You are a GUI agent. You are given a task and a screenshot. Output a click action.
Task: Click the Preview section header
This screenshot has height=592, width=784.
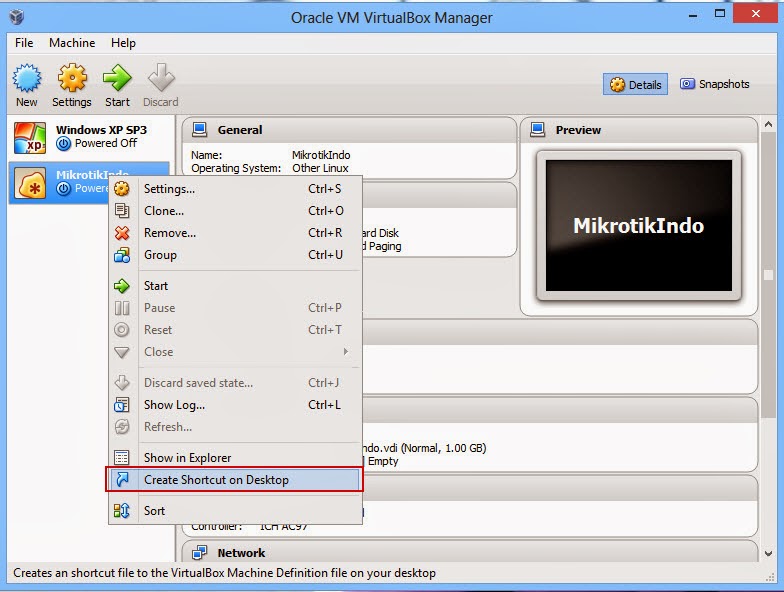click(638, 130)
